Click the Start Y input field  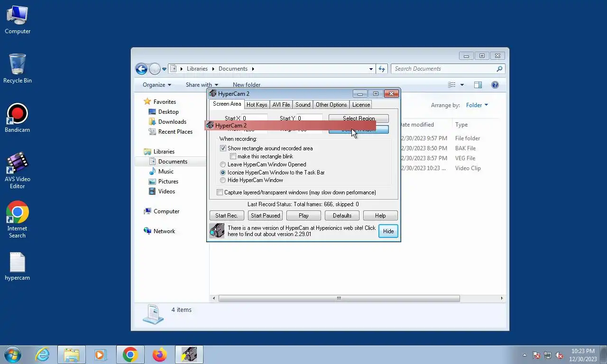coord(309,118)
